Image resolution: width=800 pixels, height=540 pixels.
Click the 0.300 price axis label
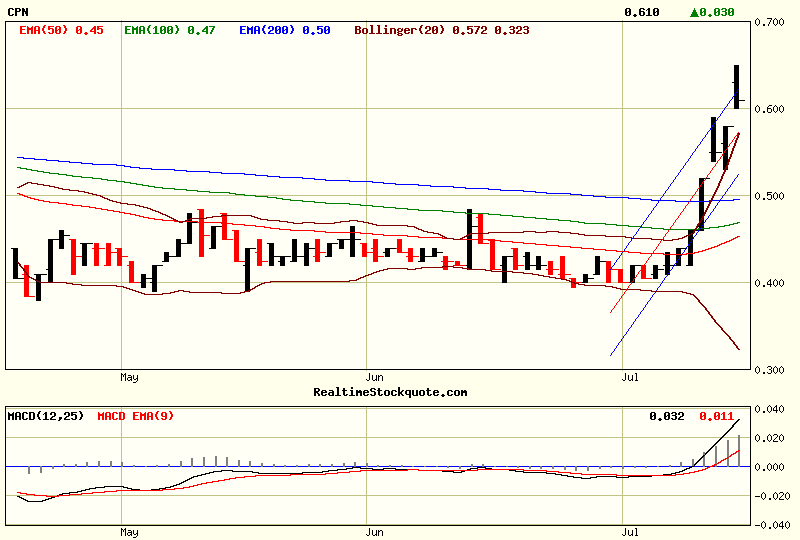[x=769, y=370]
